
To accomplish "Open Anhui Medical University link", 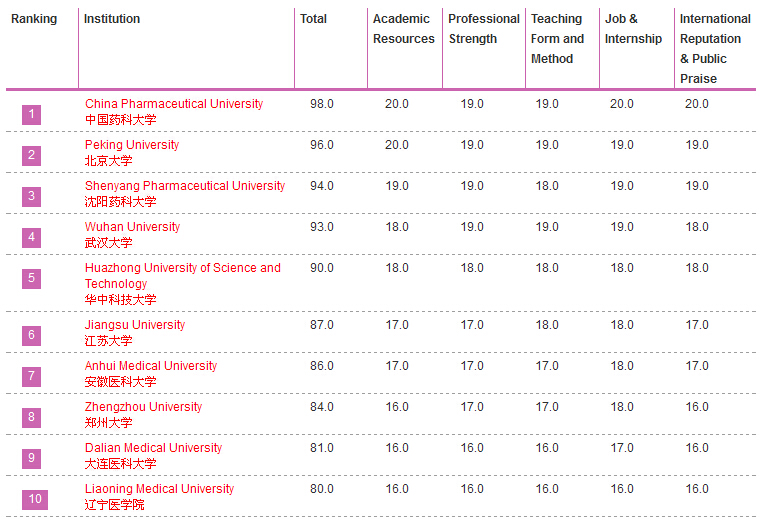I will point(151,366).
